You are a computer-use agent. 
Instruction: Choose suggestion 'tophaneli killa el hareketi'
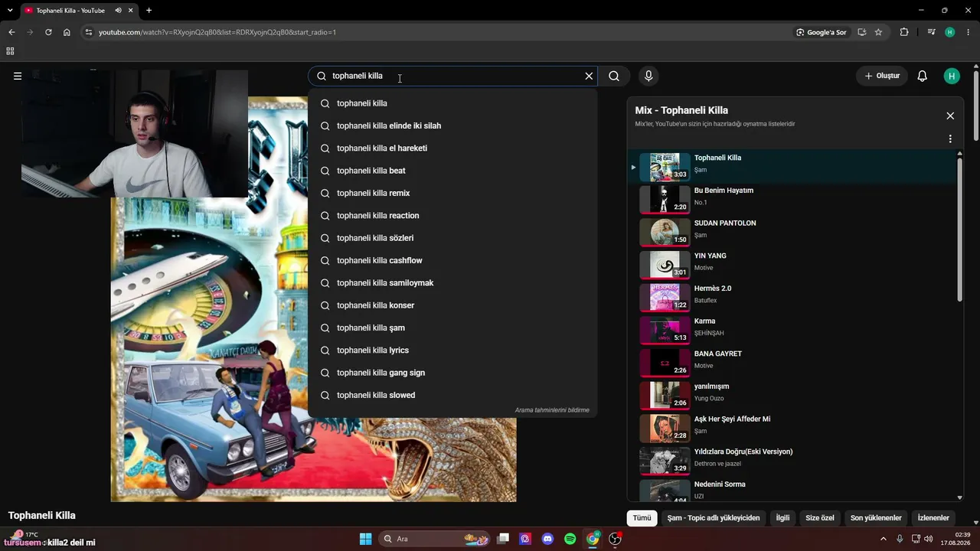click(x=452, y=148)
